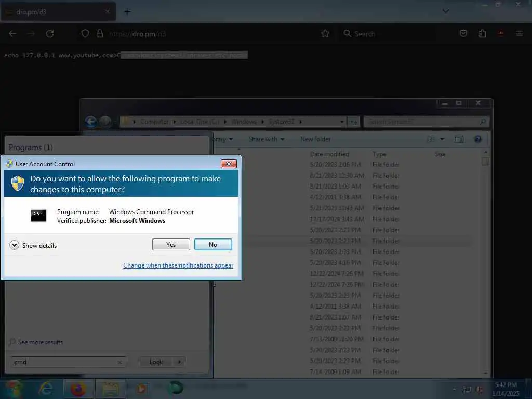Click the site padlock icon in Firefox
This screenshot has height=399, width=532.
[x=99, y=34]
